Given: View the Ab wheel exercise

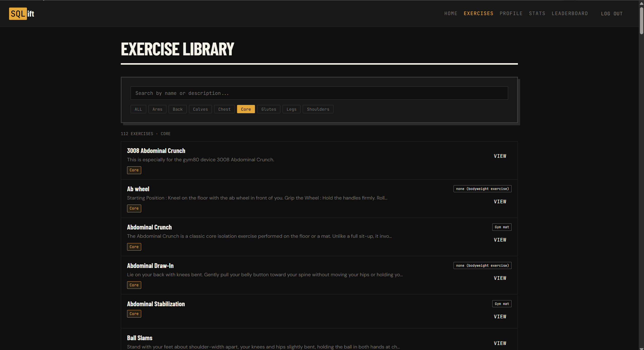Looking at the screenshot, I should tap(500, 202).
